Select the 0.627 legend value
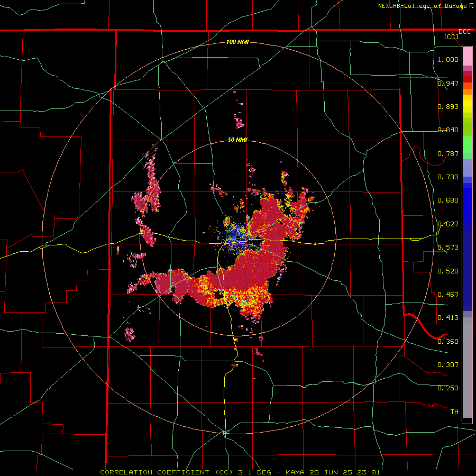This screenshot has height=476, width=476. click(x=448, y=224)
